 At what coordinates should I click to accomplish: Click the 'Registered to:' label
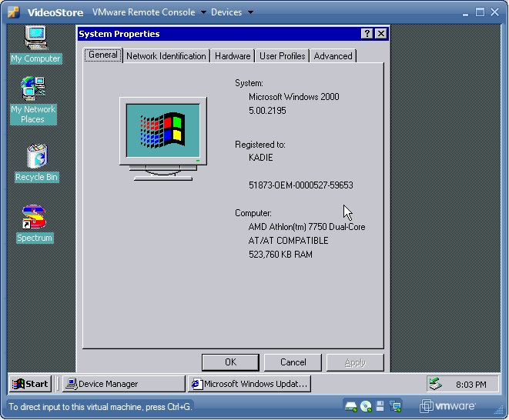[260, 145]
